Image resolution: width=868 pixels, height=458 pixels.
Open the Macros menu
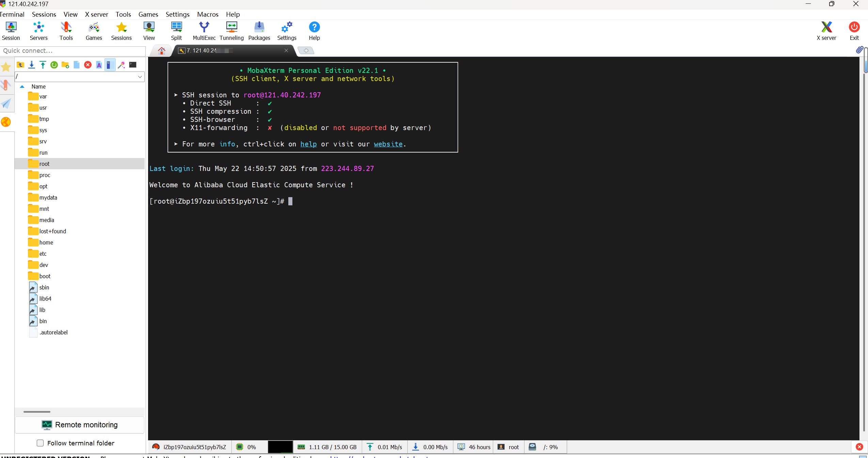[208, 14]
